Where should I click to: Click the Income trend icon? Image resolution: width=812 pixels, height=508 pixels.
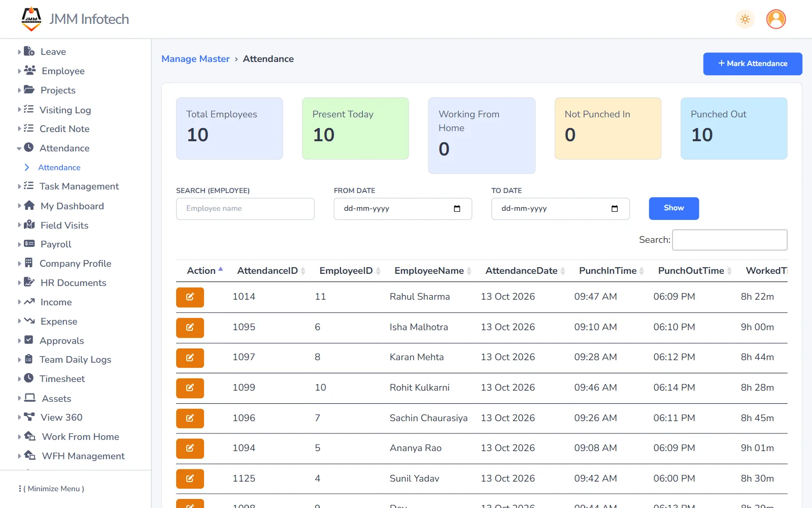(29, 302)
